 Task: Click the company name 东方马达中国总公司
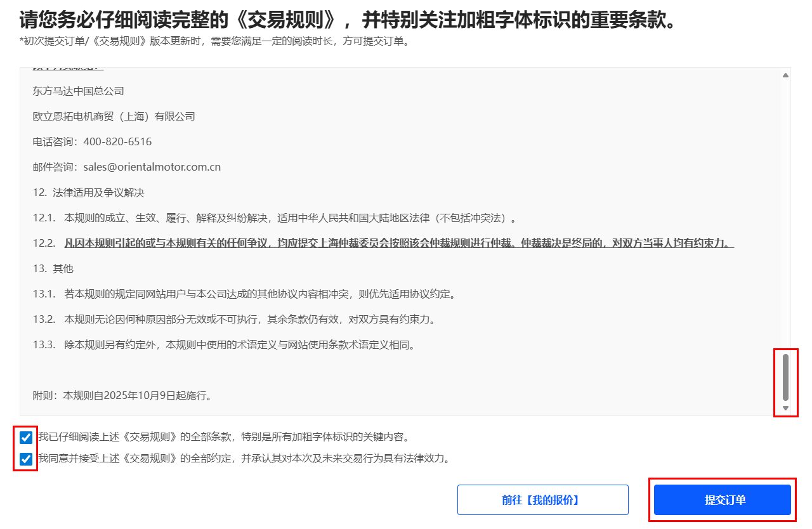point(78,91)
